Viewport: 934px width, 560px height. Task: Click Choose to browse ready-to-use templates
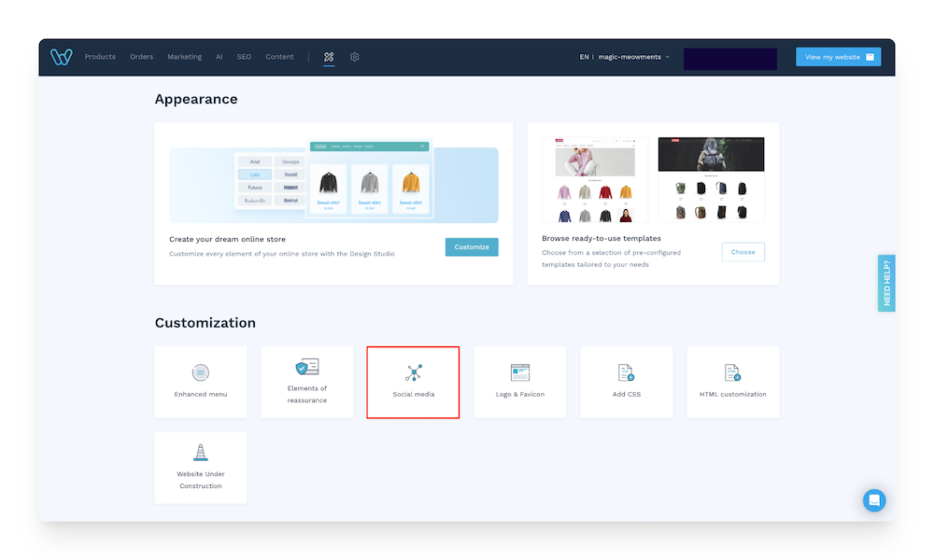pyautogui.click(x=743, y=251)
